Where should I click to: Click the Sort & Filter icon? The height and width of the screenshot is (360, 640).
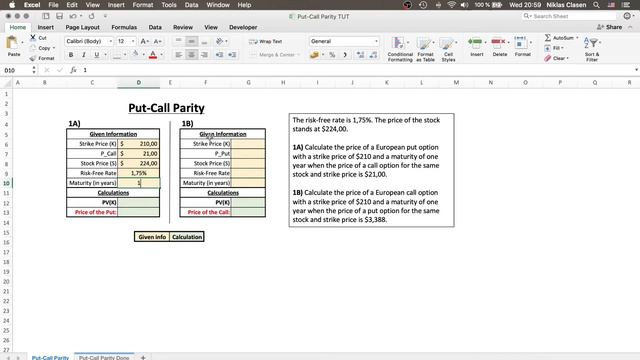pyautogui.click(x=592, y=43)
